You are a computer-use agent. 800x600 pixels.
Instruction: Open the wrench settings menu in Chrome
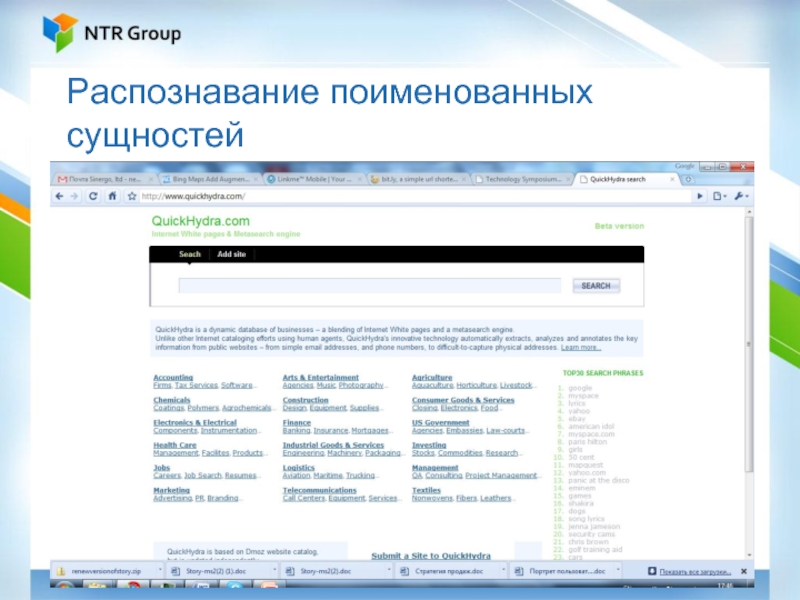(x=742, y=197)
